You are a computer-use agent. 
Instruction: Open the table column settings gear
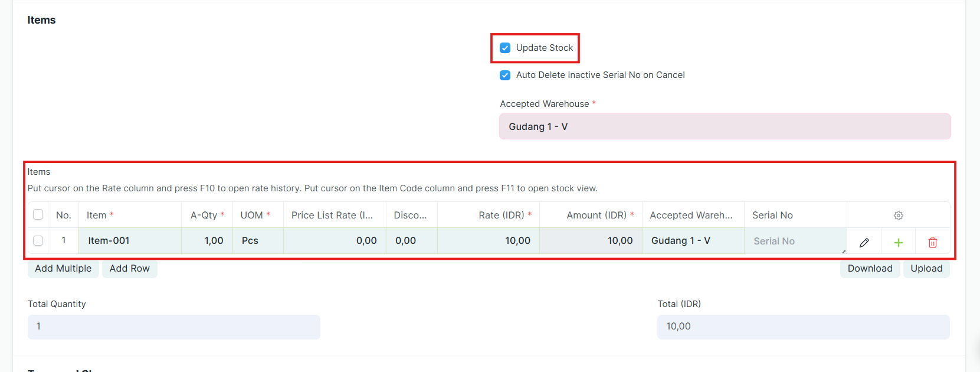click(x=898, y=216)
